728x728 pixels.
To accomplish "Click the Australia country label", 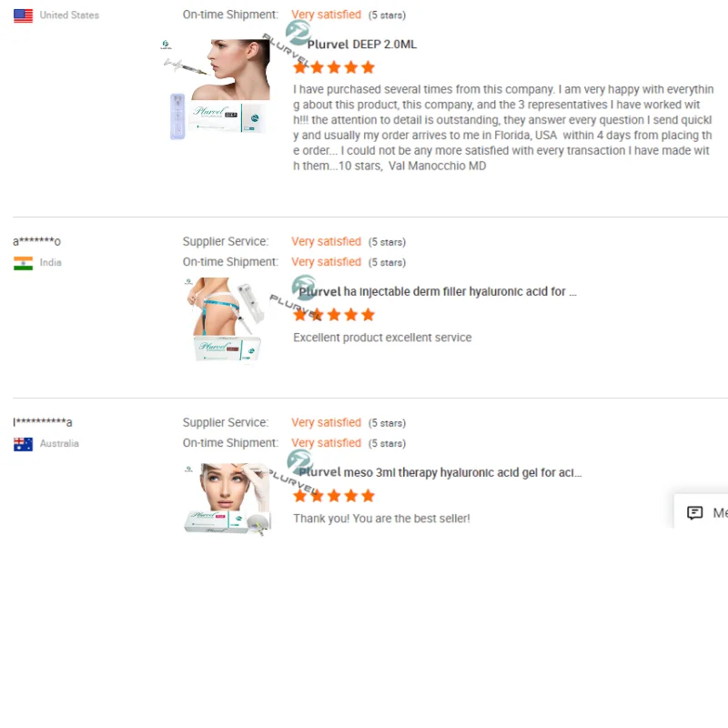I will [x=59, y=443].
